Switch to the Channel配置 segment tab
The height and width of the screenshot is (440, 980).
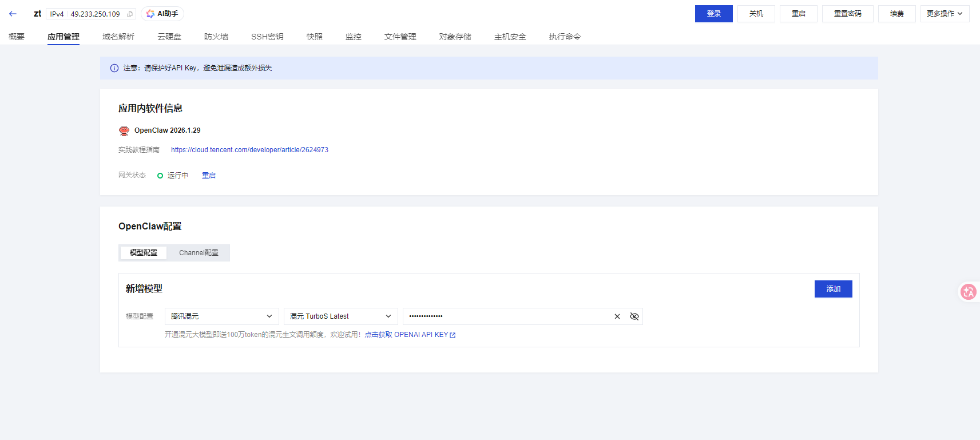coord(199,253)
